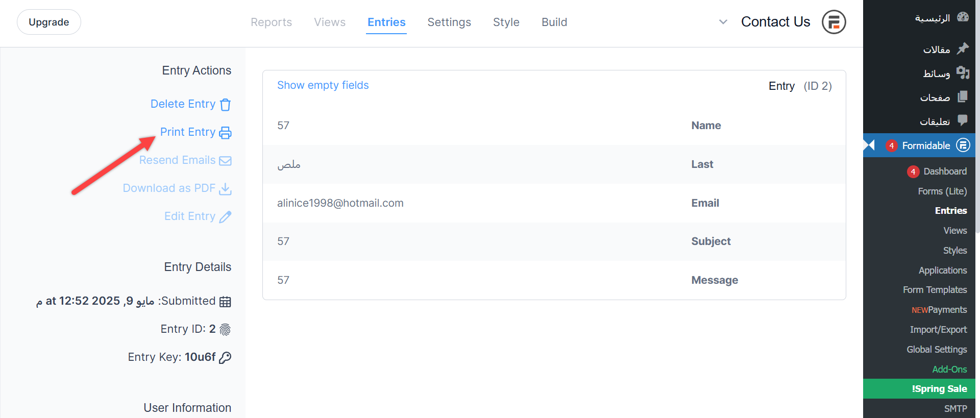Toggle Show empty fields
980x418 pixels.
tap(323, 85)
